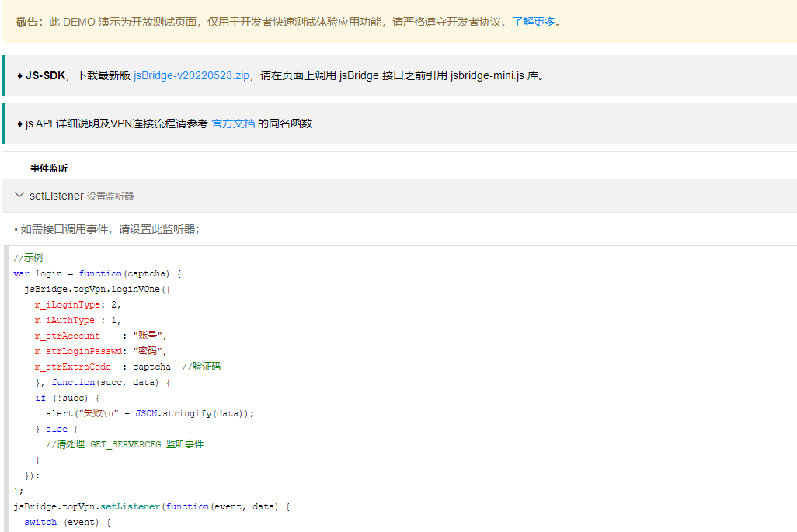Click the m_strAccount property in code

67,336
